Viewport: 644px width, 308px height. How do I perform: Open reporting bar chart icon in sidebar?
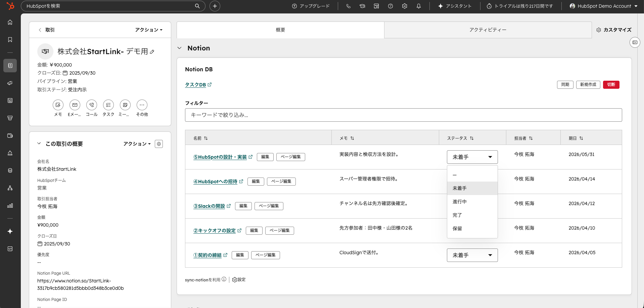click(10, 205)
